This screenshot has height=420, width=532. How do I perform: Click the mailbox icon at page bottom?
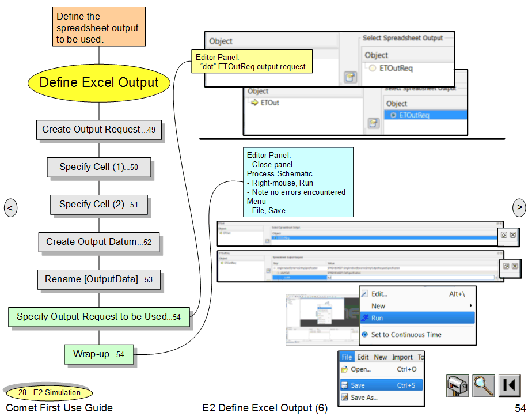coord(457,385)
